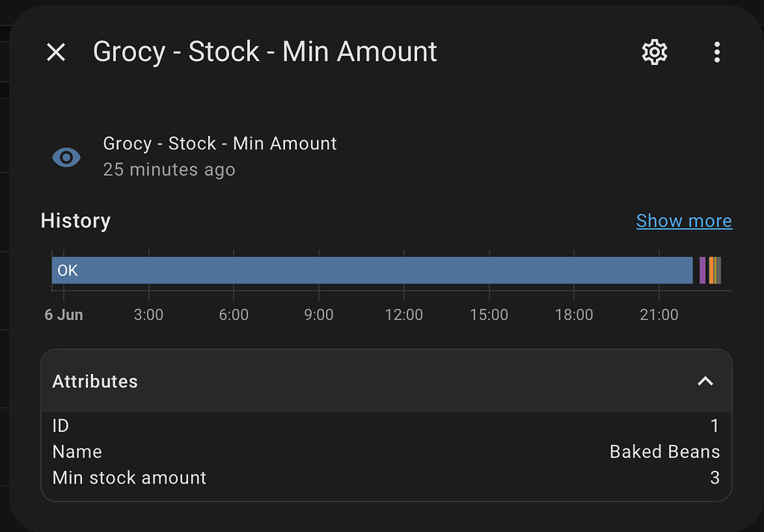Image resolution: width=764 pixels, height=532 pixels.
Task: Open the three-dot overflow menu
Action: coord(717,51)
